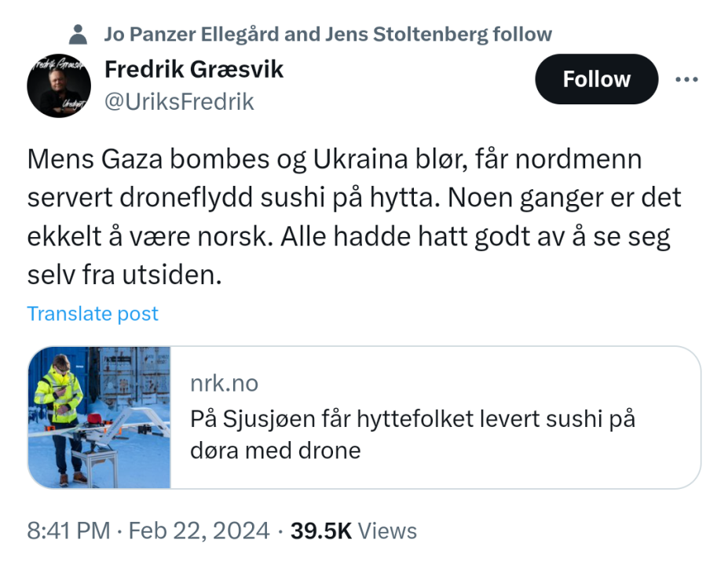Screen dimensions: 728x565
Task: Click the Feb 22, 2024 date
Action: pos(199,530)
